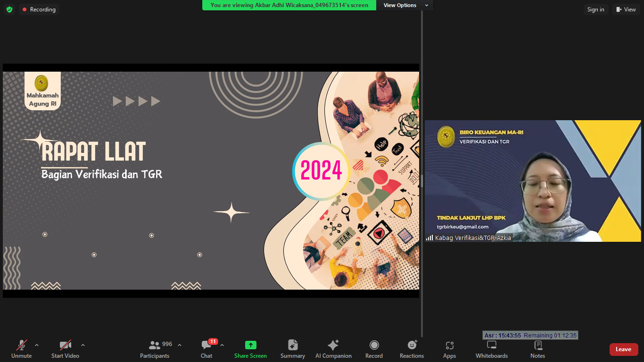
Task: Open the View layout menu
Action: (x=626, y=9)
